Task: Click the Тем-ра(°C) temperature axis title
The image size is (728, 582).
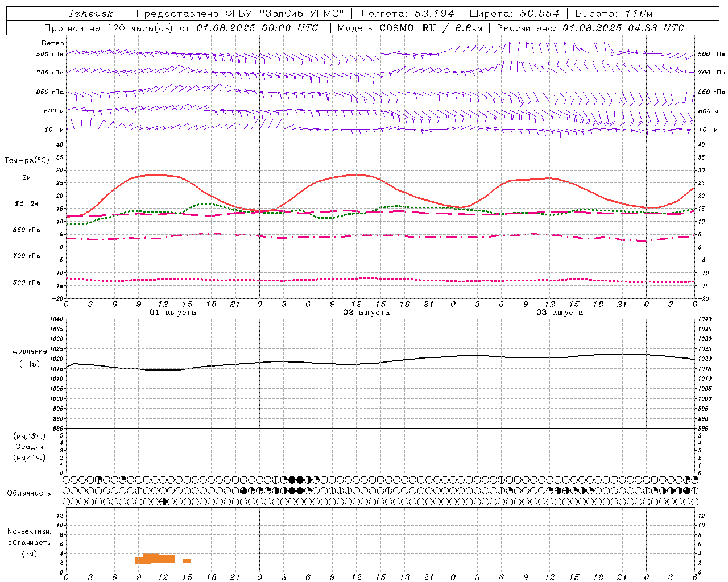Action: (27, 161)
